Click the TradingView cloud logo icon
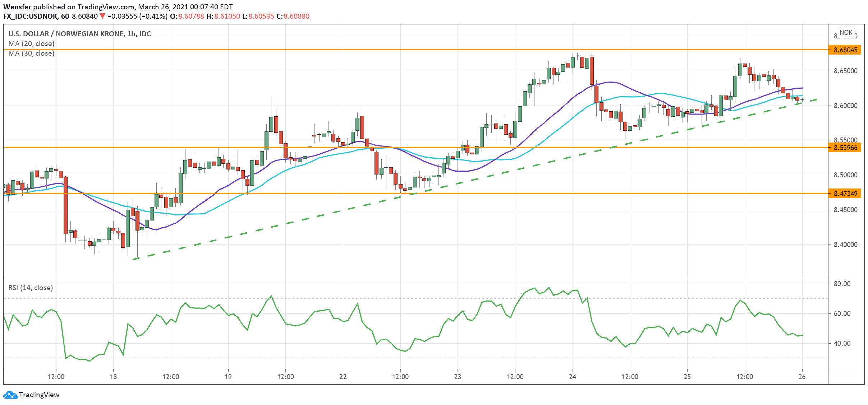This screenshot has width=868, height=405. [x=10, y=395]
